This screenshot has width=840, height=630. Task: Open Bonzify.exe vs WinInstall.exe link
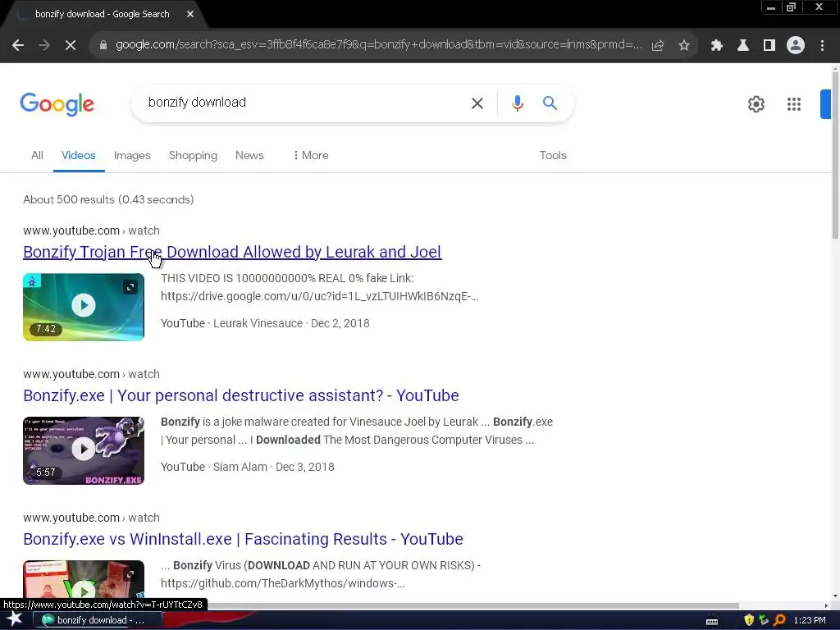click(x=243, y=539)
